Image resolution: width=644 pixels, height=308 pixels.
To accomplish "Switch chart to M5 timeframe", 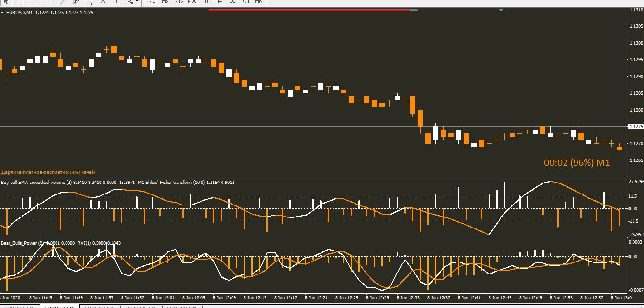I will [165, 1].
